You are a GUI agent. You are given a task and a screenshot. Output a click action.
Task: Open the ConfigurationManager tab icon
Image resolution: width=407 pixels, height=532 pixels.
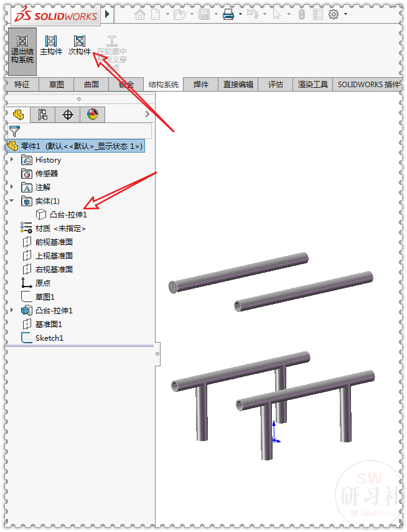pos(43,115)
